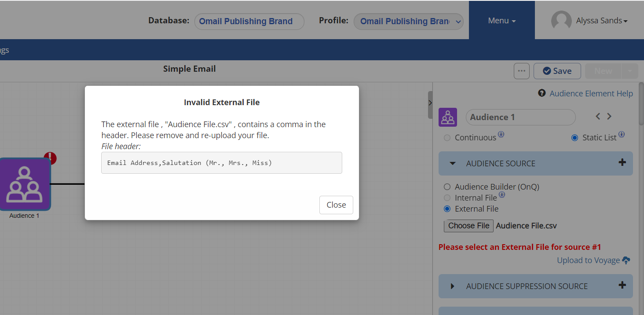Screen dimensions: 644x315
Task: Select the Audience Builder (OnQ) radio button
Action: pos(447,187)
